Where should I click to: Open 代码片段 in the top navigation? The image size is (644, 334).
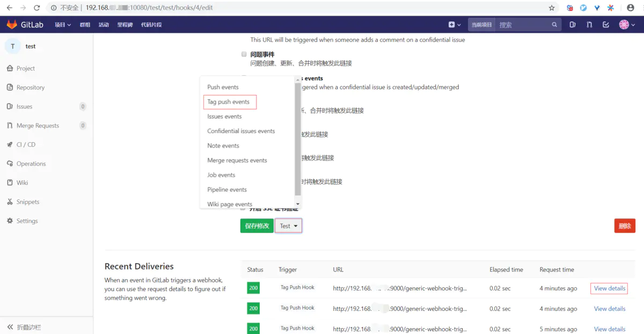pyautogui.click(x=151, y=25)
